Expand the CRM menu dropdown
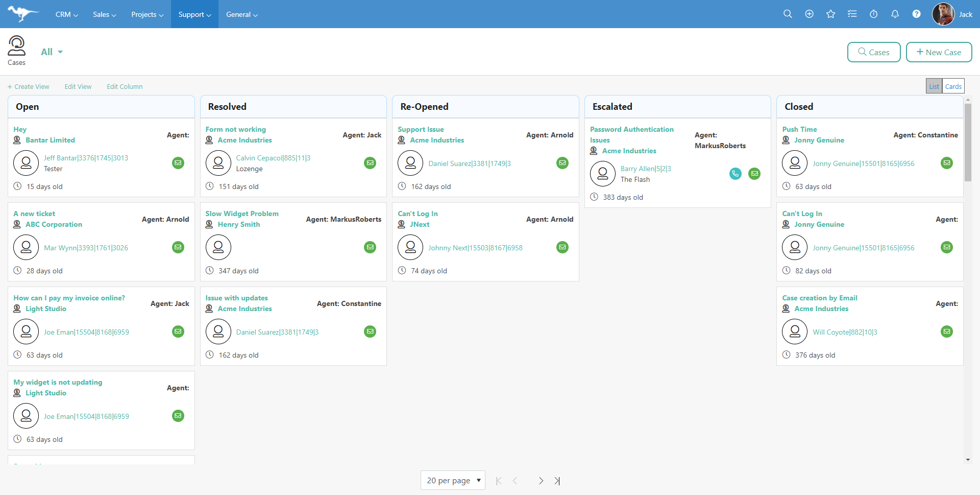Viewport: 980px width, 495px height. 66,14
